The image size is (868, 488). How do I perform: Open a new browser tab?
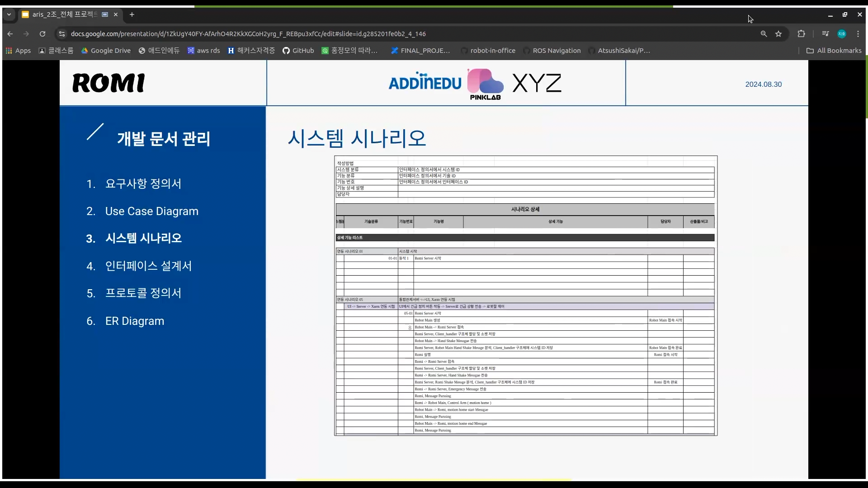(x=132, y=14)
